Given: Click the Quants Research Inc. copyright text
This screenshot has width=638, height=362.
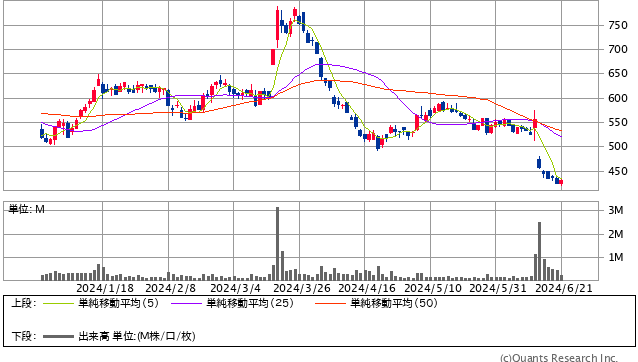Looking at the screenshot, I should [x=559, y=358].
